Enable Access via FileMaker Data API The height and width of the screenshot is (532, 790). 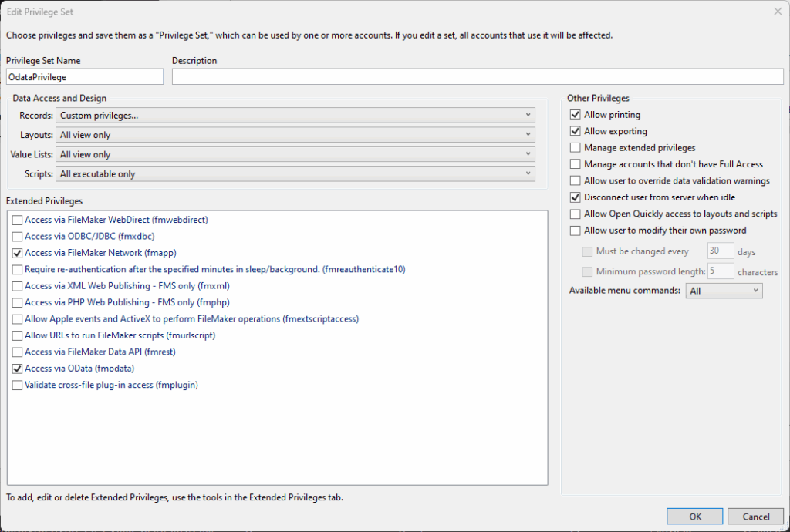click(x=18, y=352)
